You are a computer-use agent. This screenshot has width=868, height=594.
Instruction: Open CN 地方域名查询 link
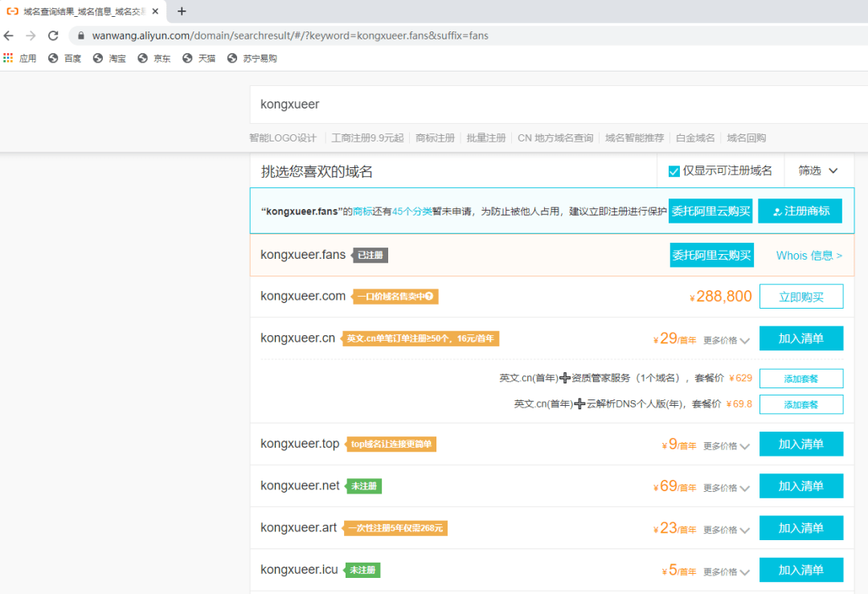(555, 137)
